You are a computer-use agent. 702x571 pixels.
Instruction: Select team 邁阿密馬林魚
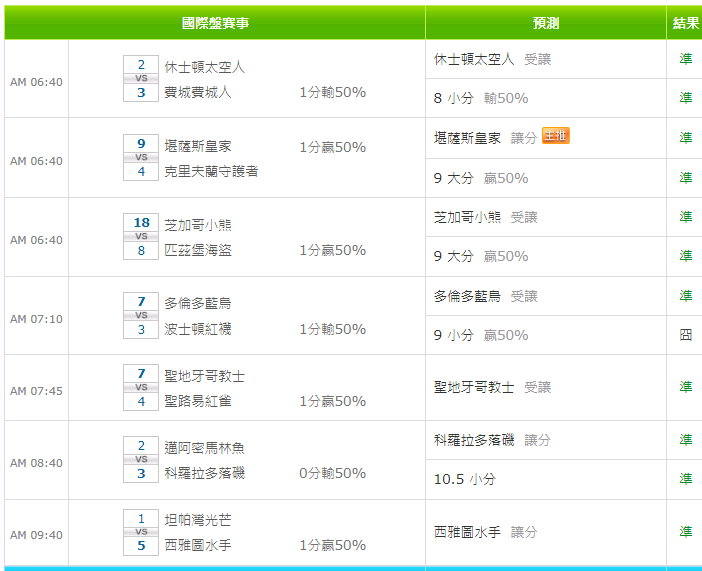(204, 448)
